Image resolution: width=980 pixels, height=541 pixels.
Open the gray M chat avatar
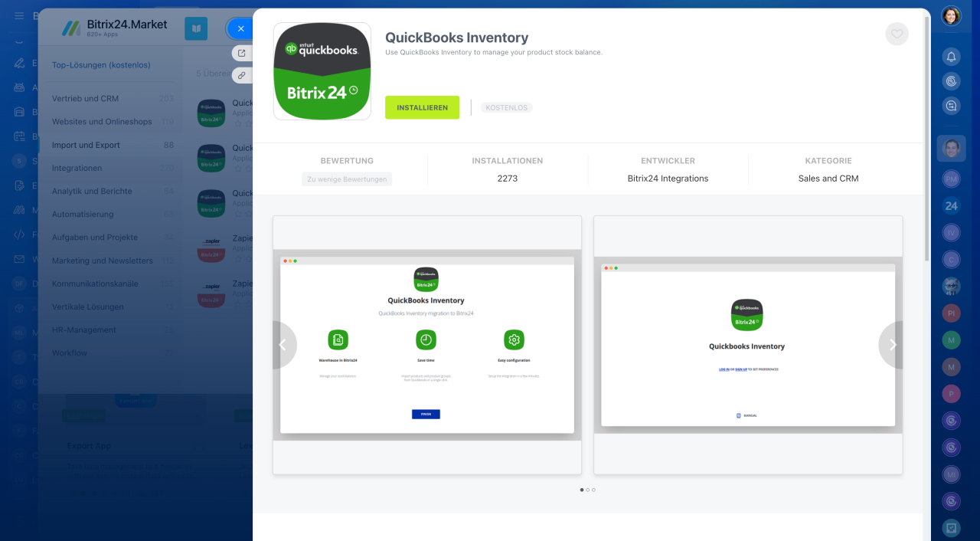point(951,366)
